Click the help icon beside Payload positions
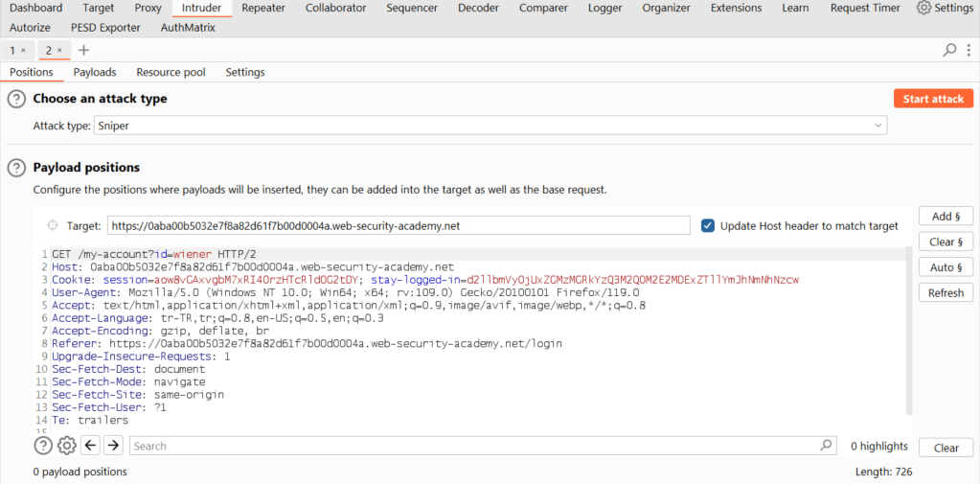The height and width of the screenshot is (484, 980). [x=16, y=168]
